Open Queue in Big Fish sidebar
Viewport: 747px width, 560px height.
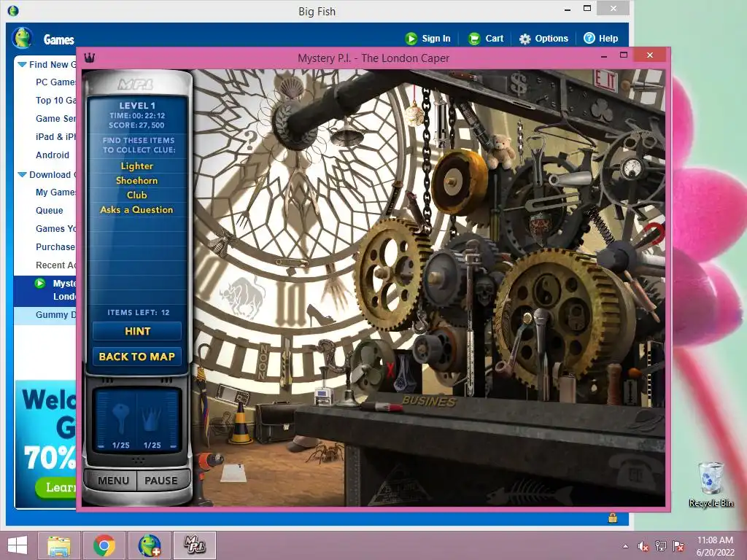coord(49,210)
